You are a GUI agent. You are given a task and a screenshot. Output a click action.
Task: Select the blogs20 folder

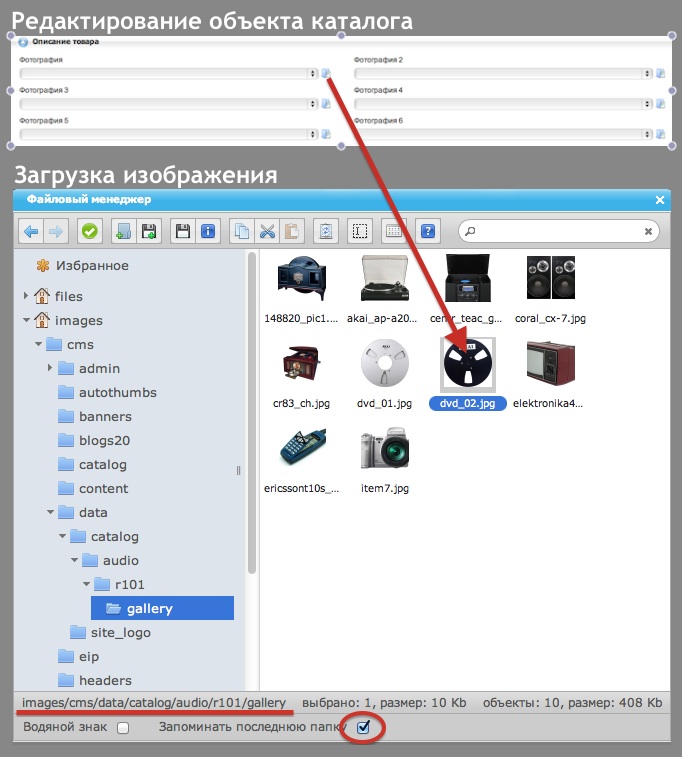point(94,440)
